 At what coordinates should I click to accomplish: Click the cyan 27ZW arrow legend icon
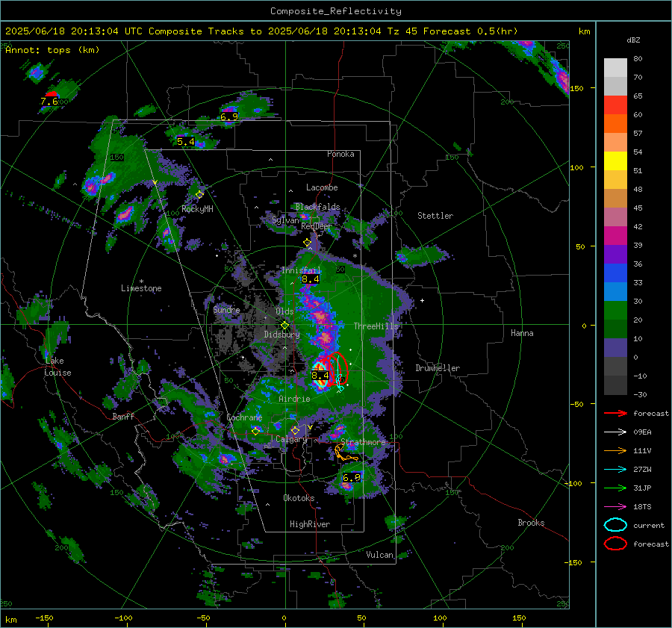(x=615, y=470)
